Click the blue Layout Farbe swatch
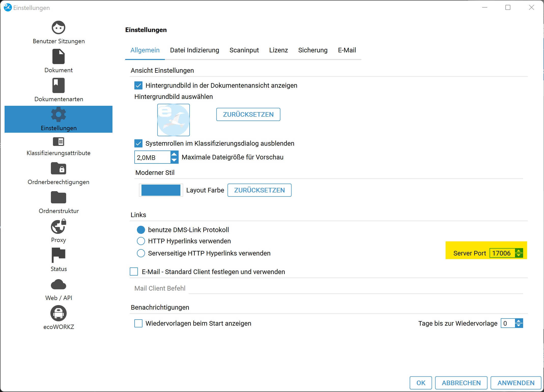Viewport: 544px width, 392px height. (161, 190)
